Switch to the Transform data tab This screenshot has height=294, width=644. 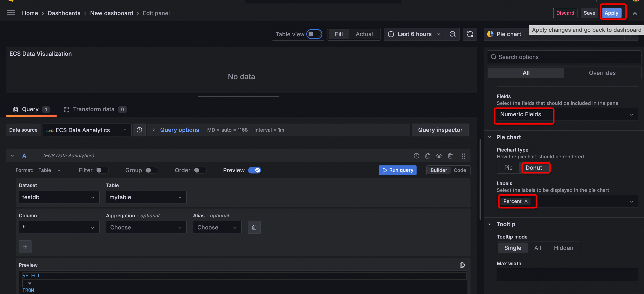pyautogui.click(x=95, y=109)
